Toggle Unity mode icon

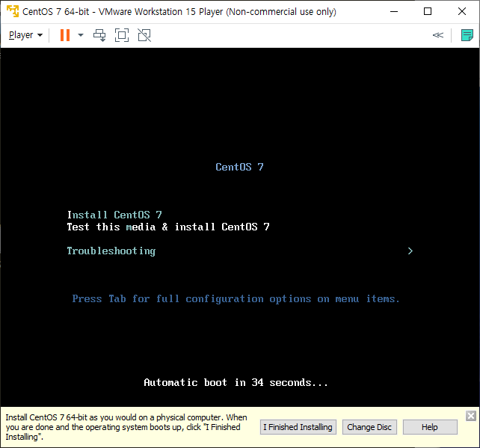pyautogui.click(x=144, y=35)
